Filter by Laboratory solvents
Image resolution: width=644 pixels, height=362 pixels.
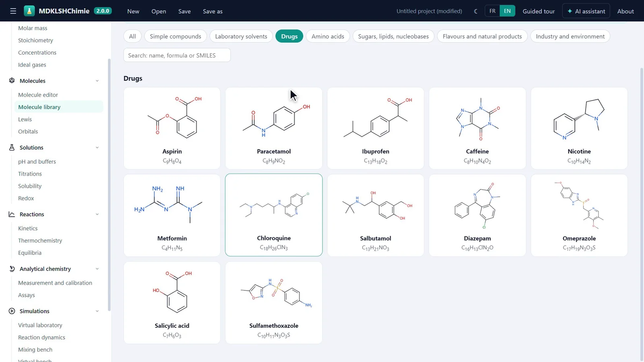[241, 36]
